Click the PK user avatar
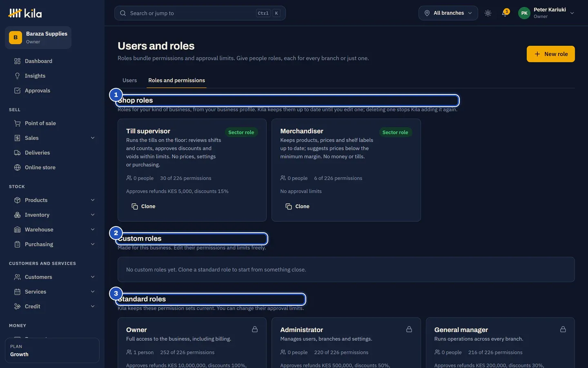Viewport: 588px width, 368px height. click(524, 13)
